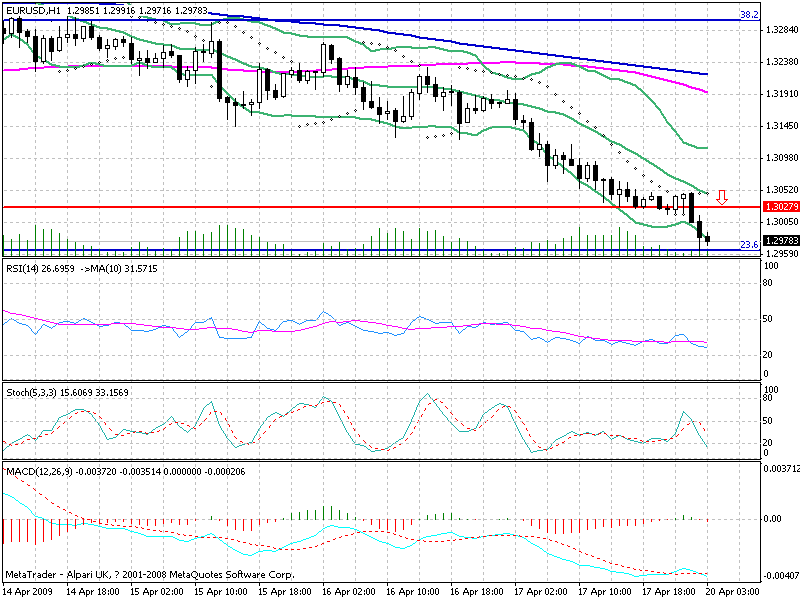
Task: Click the 15 Apr 10:00 time label
Action: click(x=221, y=592)
